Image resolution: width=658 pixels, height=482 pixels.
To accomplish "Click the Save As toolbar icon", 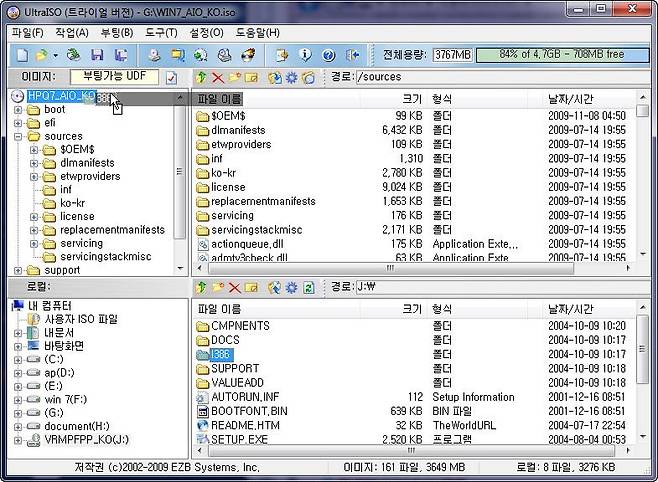I will [x=121, y=55].
